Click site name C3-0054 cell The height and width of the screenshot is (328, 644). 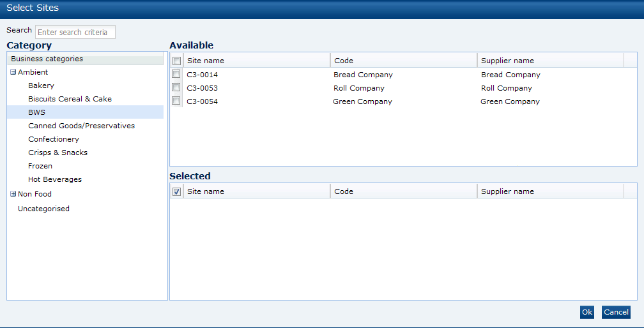[x=202, y=101]
